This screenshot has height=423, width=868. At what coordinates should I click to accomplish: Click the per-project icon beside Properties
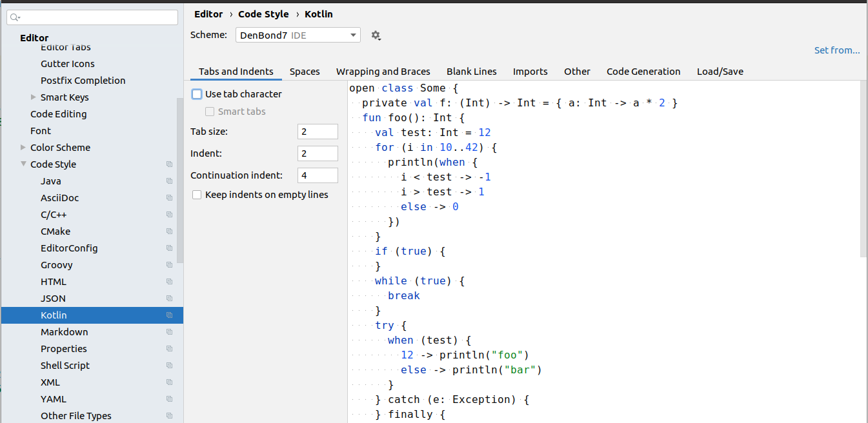click(x=169, y=349)
